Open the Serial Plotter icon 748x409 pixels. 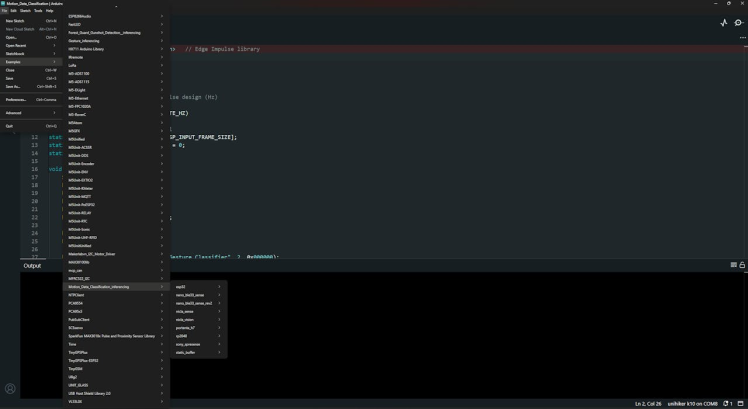click(x=724, y=22)
